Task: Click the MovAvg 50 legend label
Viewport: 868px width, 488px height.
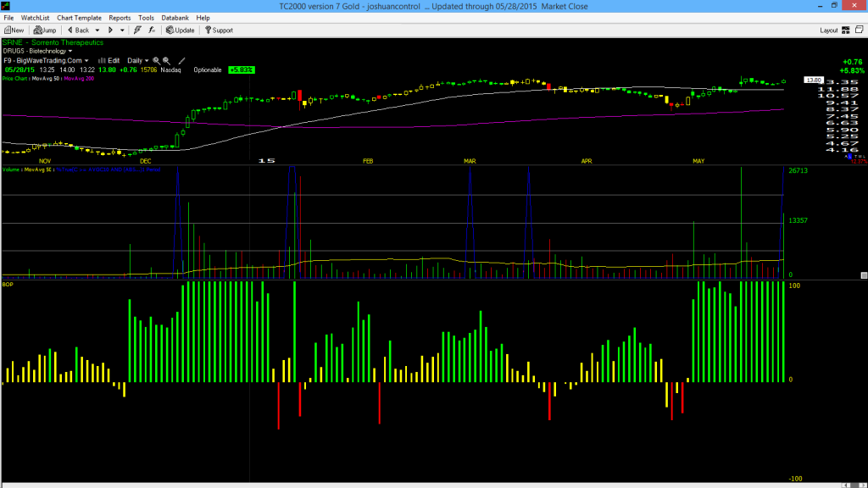Action: (x=47, y=79)
